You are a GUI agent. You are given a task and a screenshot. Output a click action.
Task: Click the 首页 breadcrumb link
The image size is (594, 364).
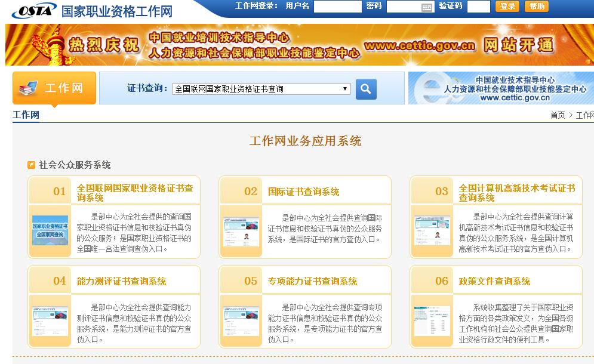[x=558, y=115]
